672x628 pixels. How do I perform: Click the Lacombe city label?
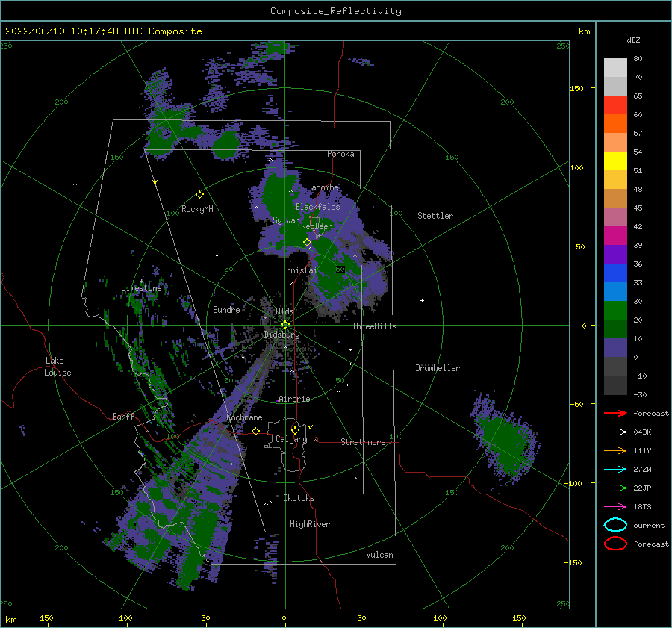[323, 187]
